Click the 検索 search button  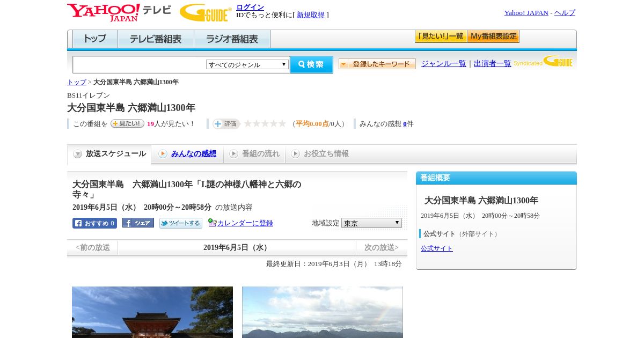click(311, 64)
